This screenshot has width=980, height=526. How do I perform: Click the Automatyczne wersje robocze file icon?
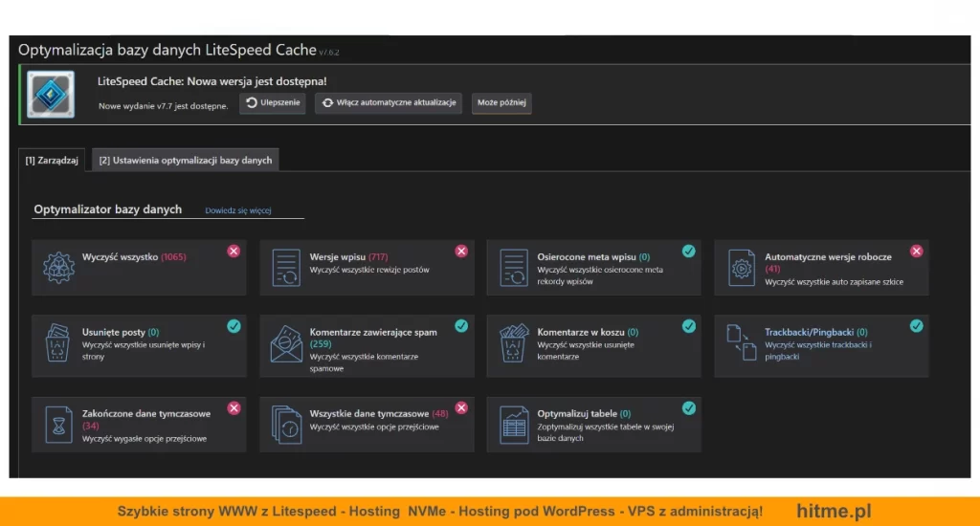pyautogui.click(x=742, y=268)
